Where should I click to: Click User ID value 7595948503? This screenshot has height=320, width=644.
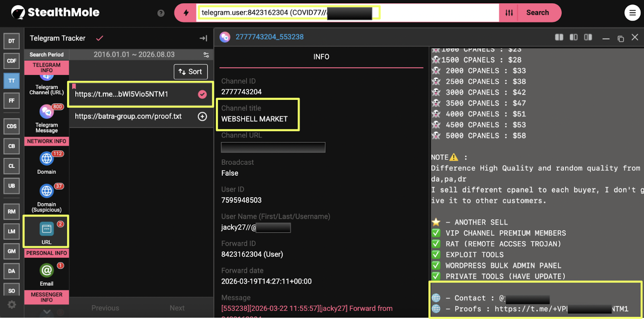point(242,200)
